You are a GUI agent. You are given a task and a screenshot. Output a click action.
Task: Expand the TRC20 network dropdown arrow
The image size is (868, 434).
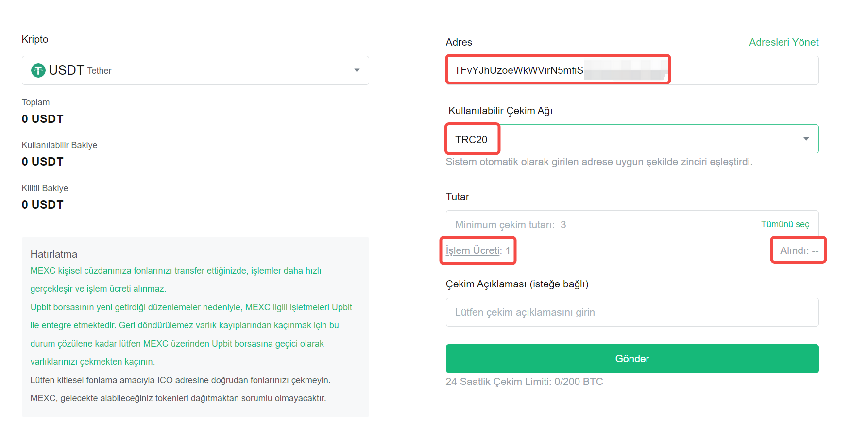[806, 139]
